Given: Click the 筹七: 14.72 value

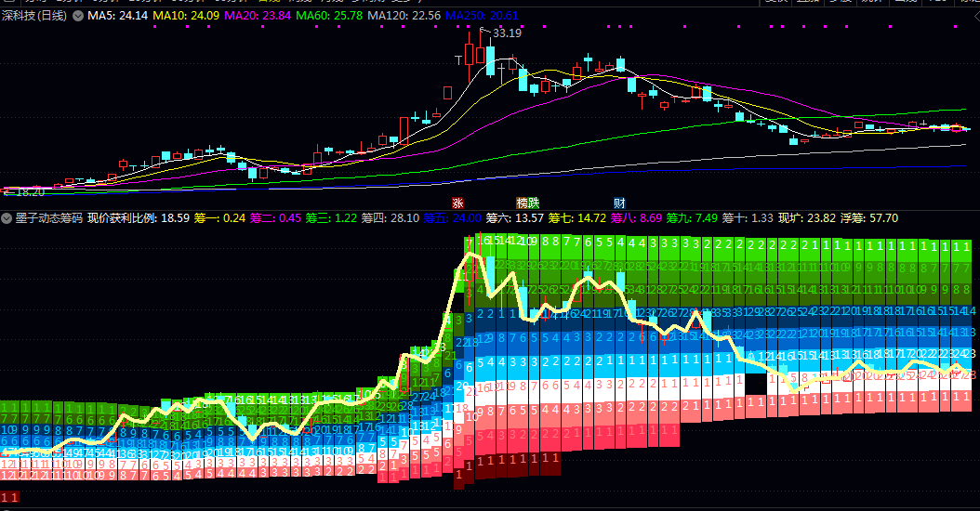Looking at the screenshot, I should pyautogui.click(x=576, y=218).
